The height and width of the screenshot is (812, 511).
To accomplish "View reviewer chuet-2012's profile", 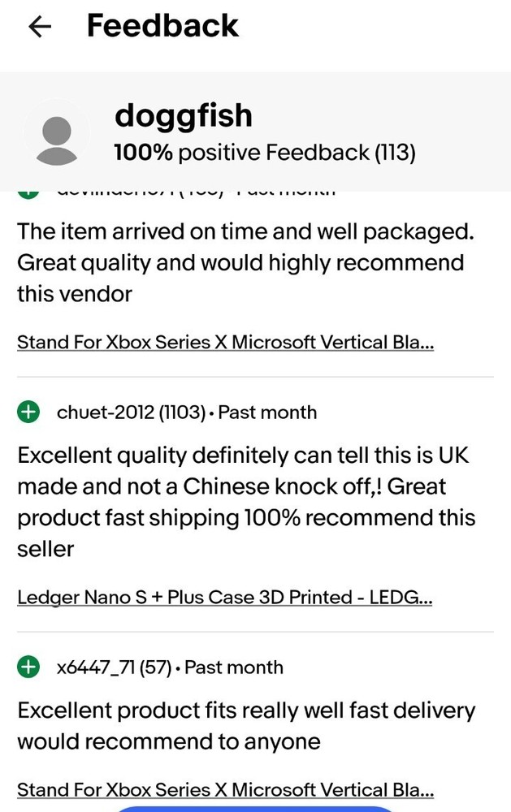I will point(105,412).
